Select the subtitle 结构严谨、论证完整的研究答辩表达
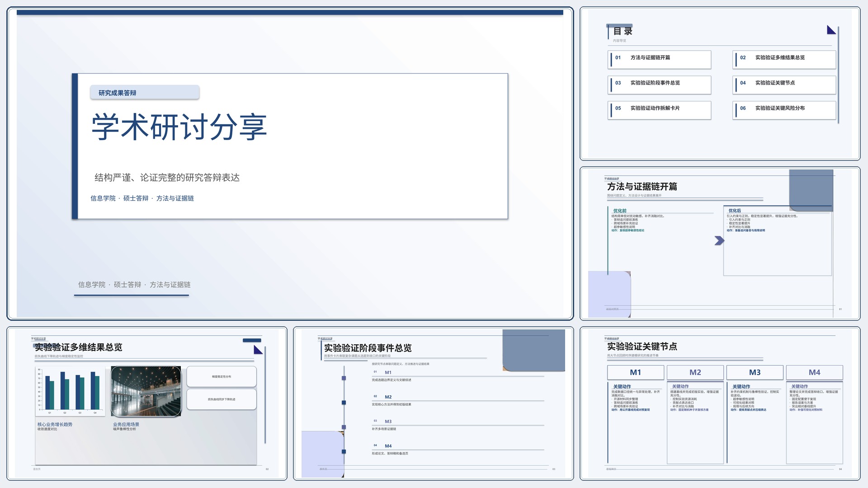 coord(167,178)
